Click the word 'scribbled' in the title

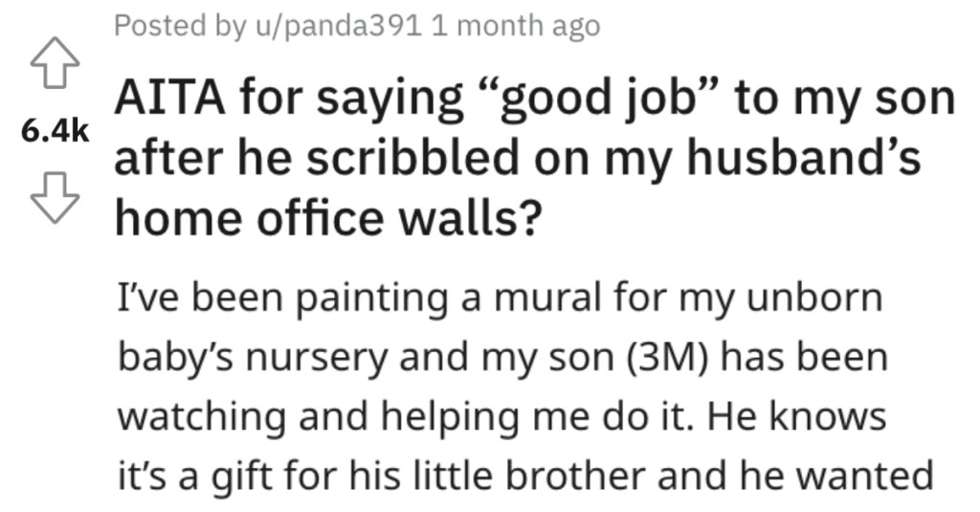(412, 157)
